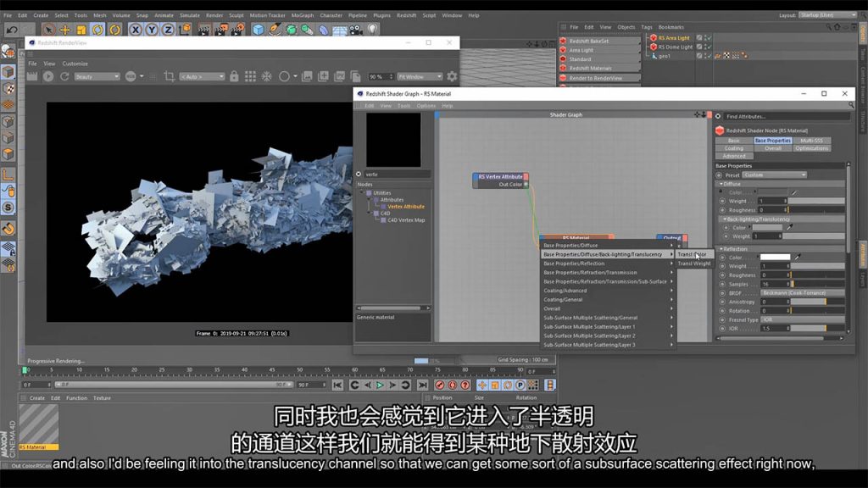The width and height of the screenshot is (868, 488).
Task: Click the image snapshot icon in RenderView
Action: 307,76
